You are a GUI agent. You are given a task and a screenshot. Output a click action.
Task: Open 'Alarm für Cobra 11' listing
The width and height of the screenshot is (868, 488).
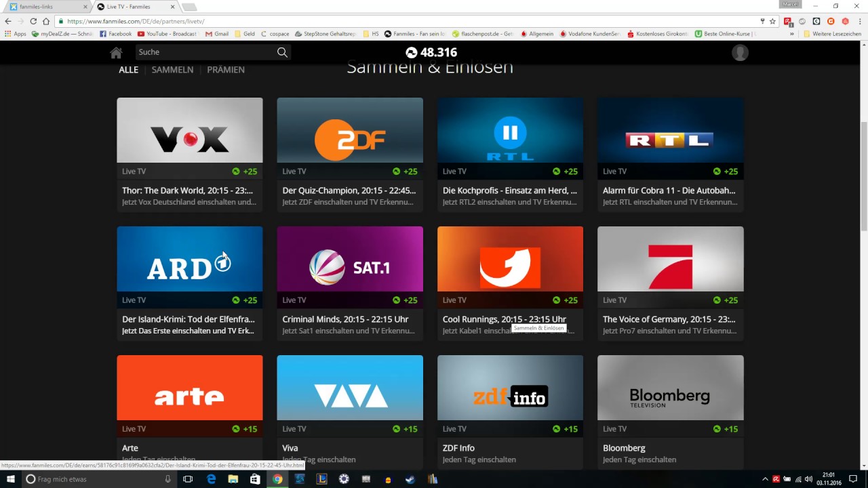pyautogui.click(x=669, y=190)
